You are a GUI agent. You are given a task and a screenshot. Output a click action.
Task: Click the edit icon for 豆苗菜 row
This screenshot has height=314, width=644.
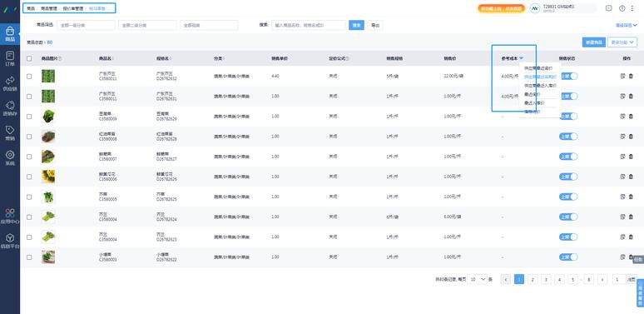[x=622, y=117]
